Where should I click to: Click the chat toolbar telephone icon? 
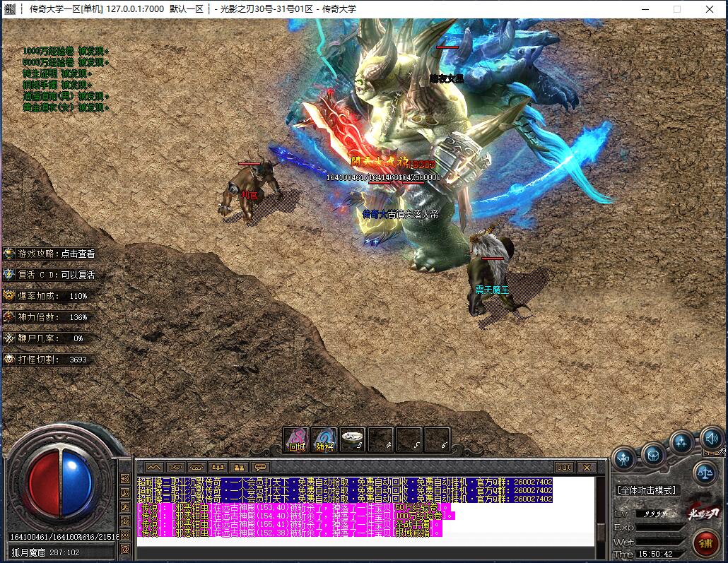pos(197,468)
